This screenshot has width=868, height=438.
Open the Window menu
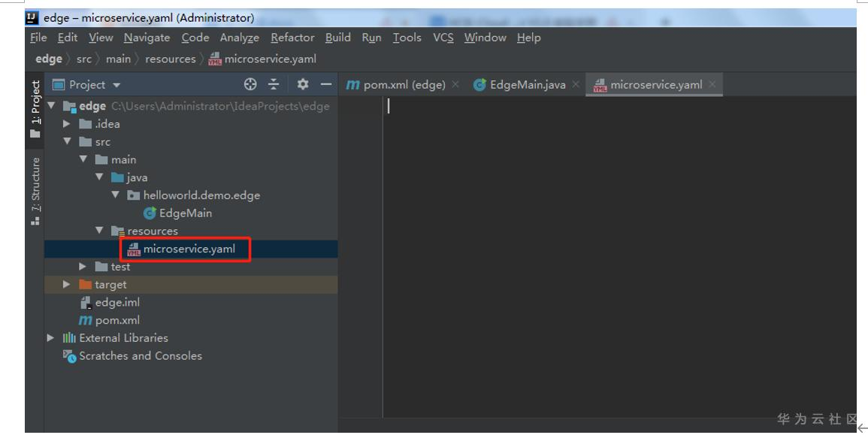485,38
